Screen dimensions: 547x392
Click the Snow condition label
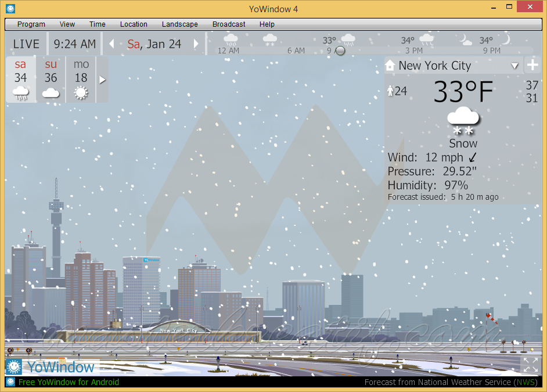tap(463, 143)
